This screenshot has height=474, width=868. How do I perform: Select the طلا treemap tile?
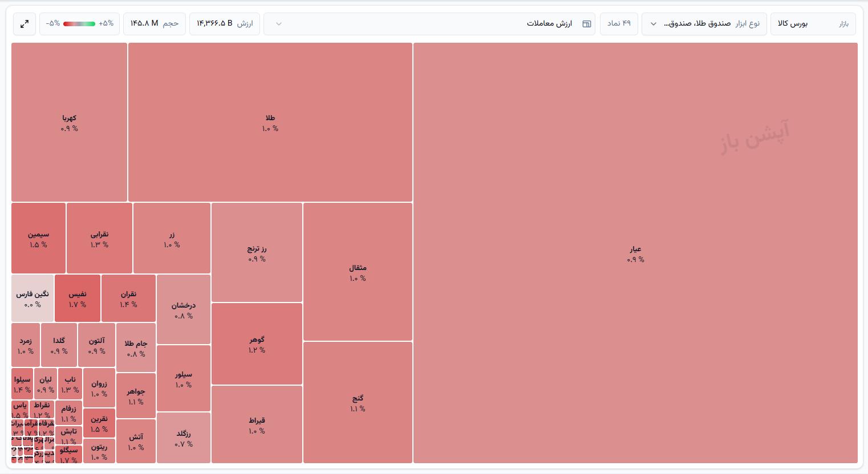click(x=270, y=122)
